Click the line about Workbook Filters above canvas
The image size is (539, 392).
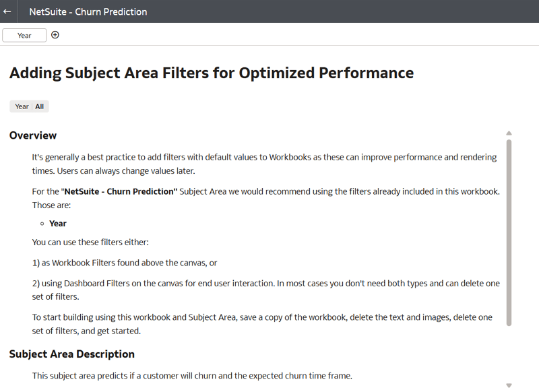click(x=125, y=263)
